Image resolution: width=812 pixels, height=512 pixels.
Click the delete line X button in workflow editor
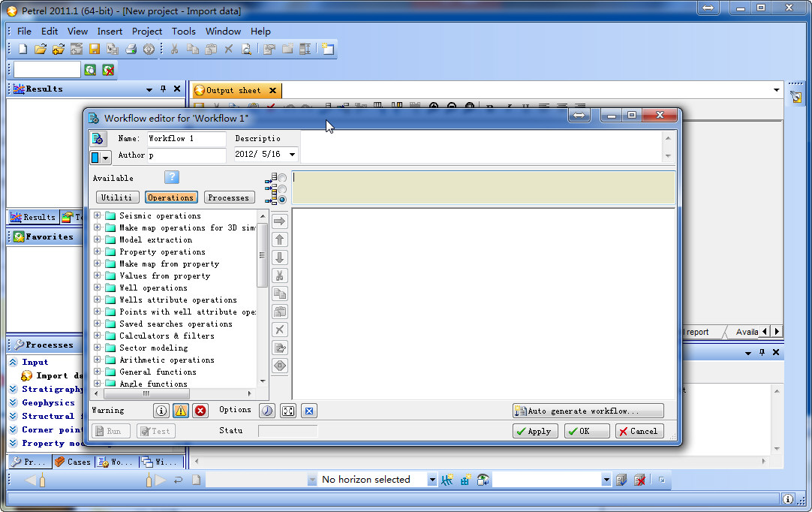[280, 330]
